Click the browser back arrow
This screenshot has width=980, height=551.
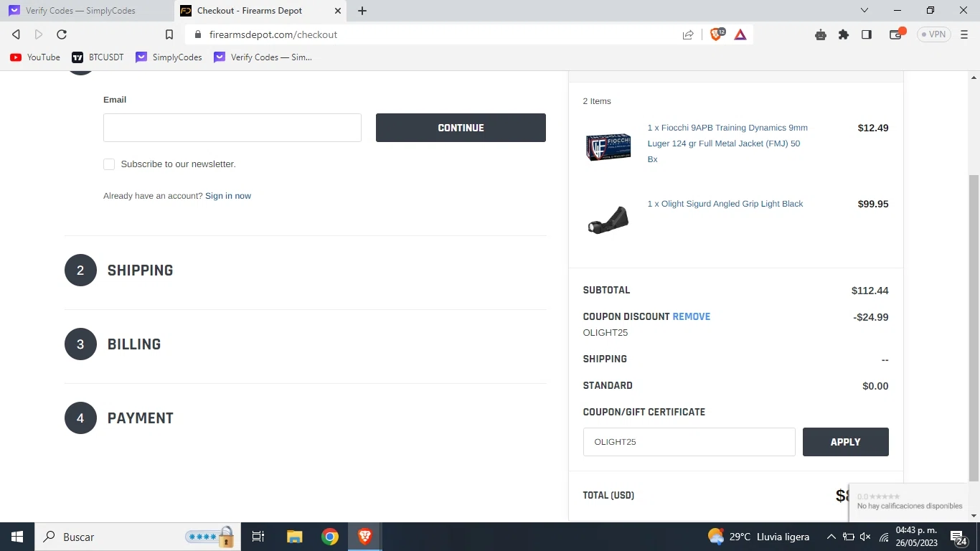pyautogui.click(x=16, y=34)
